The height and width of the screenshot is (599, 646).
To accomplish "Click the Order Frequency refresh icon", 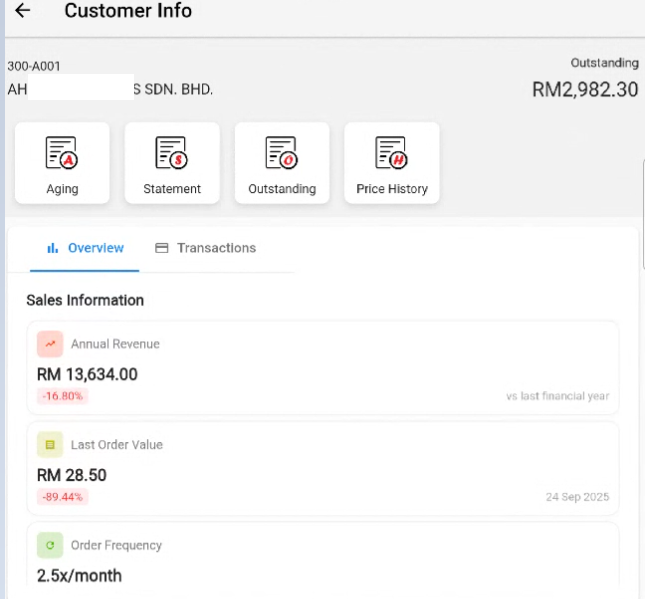I will tap(50, 546).
